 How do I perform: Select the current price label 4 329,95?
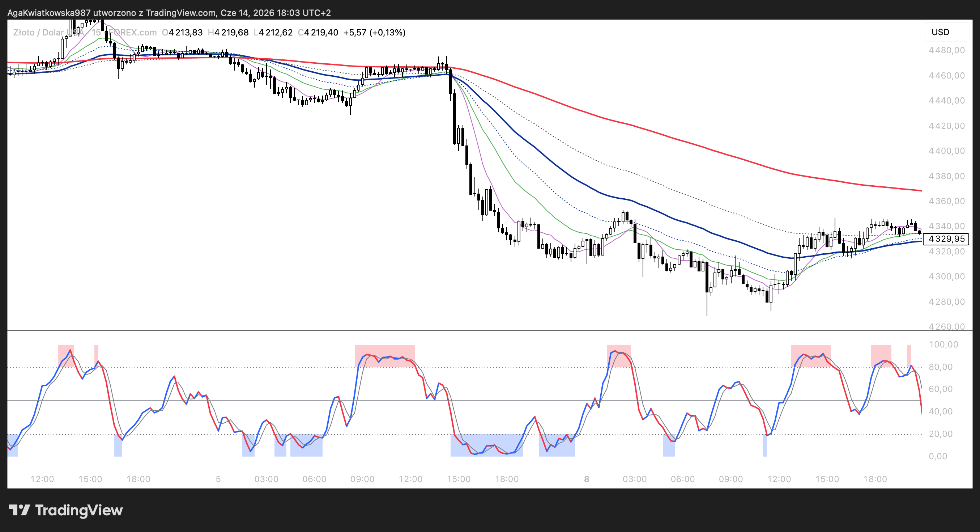pos(946,239)
